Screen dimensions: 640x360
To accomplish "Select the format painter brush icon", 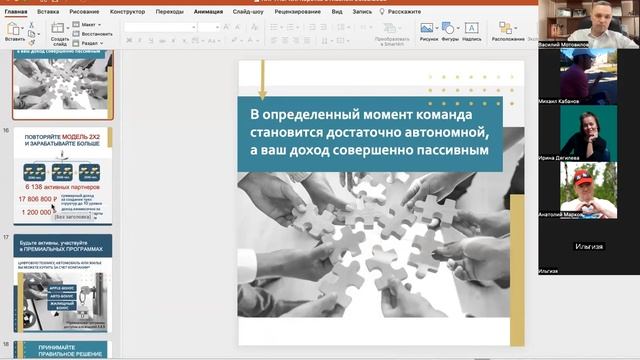I will pos(31,42).
